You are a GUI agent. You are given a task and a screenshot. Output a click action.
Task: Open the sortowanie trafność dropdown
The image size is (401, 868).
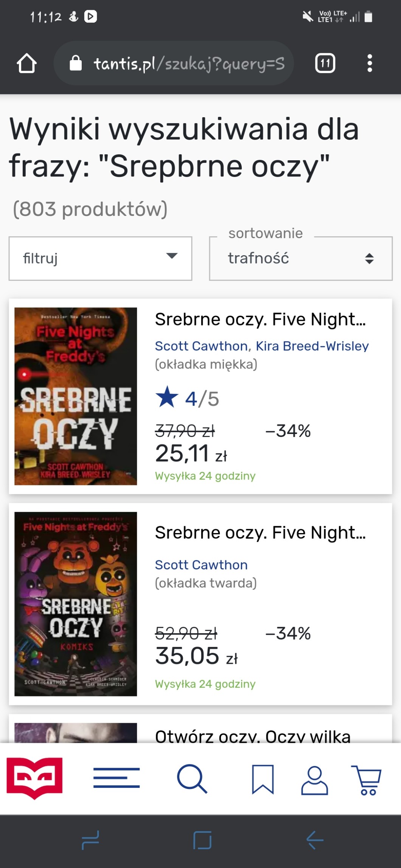pos(301,259)
